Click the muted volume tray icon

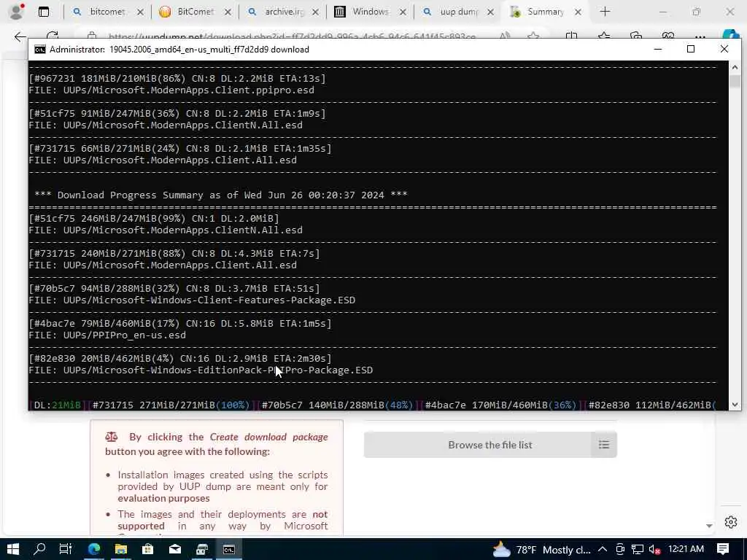click(654, 550)
